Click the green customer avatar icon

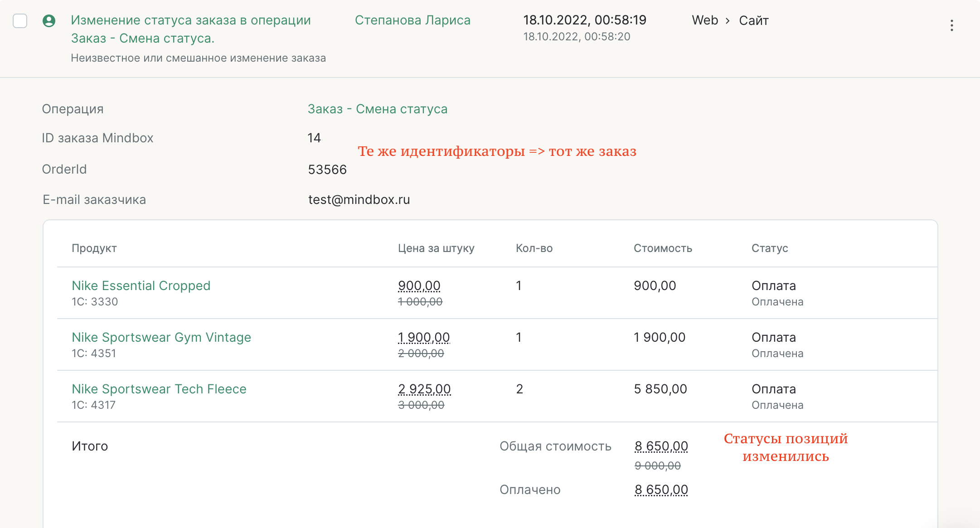(49, 21)
